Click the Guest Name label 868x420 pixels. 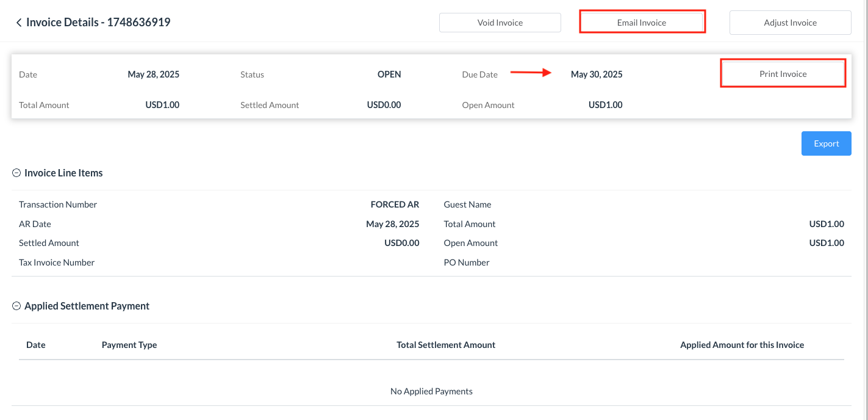(x=467, y=205)
